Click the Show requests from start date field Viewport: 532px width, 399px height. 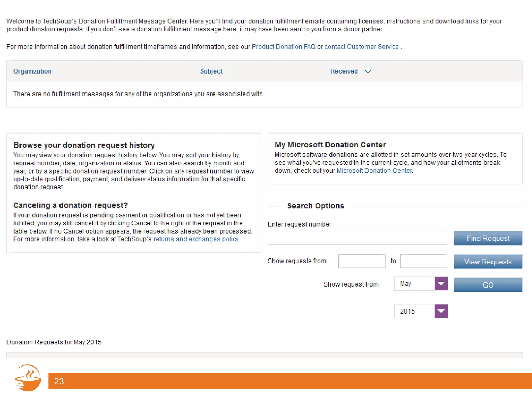coord(362,261)
